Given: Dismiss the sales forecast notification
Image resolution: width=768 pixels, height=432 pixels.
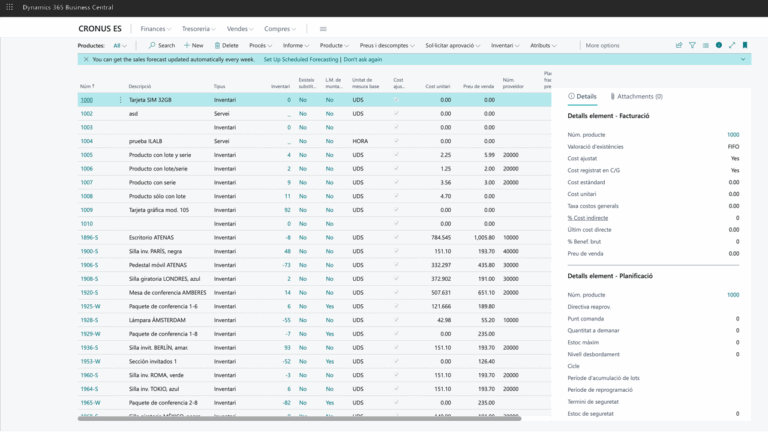Looking at the screenshot, I should 86,59.
